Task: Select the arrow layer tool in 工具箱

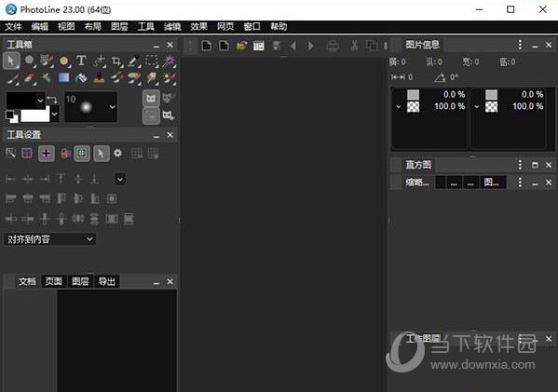Action: [x=11, y=61]
